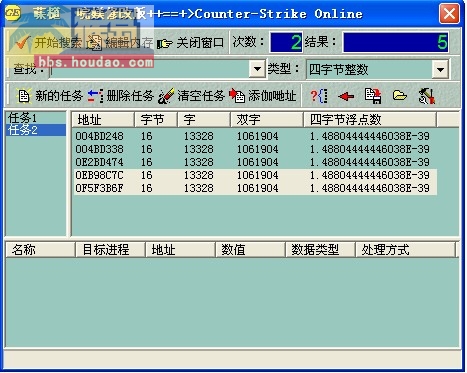Click Add Address (添加地址) button
The image size is (467, 373).
tap(263, 96)
